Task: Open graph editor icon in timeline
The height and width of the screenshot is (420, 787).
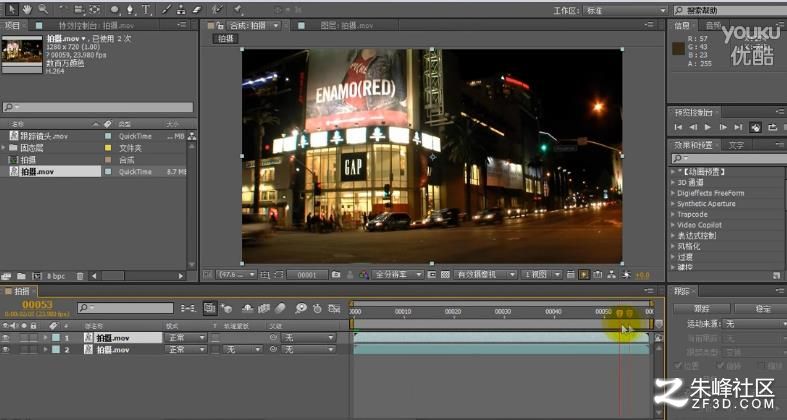Action: [334, 309]
